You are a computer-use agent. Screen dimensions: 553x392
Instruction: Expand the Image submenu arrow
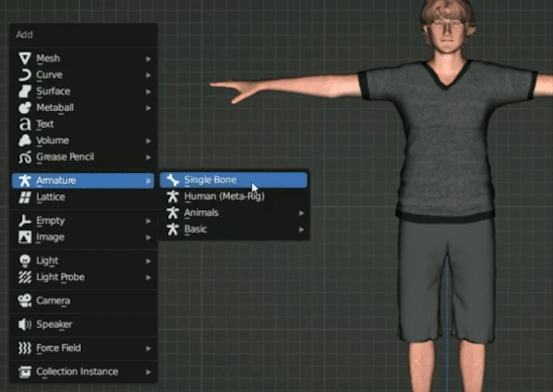148,238
